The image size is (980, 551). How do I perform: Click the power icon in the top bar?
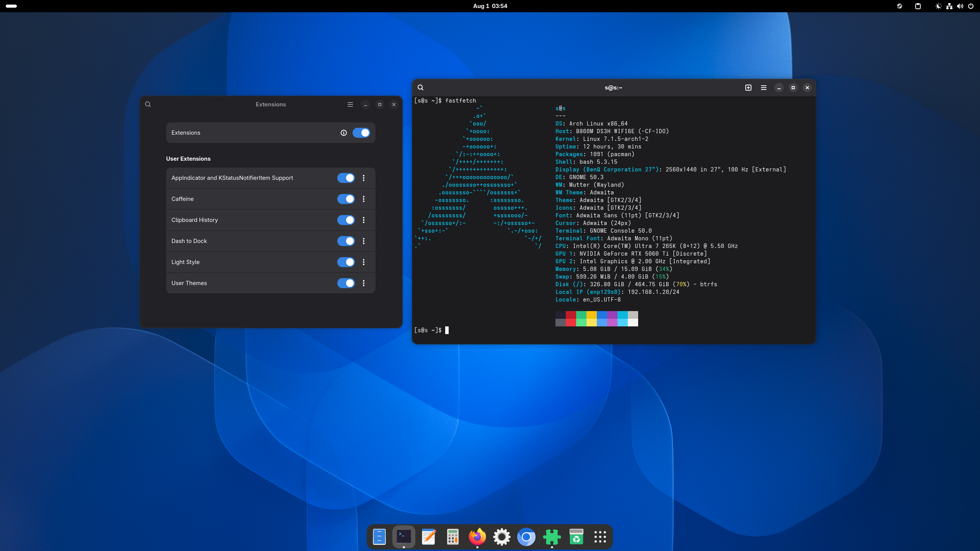click(x=971, y=6)
